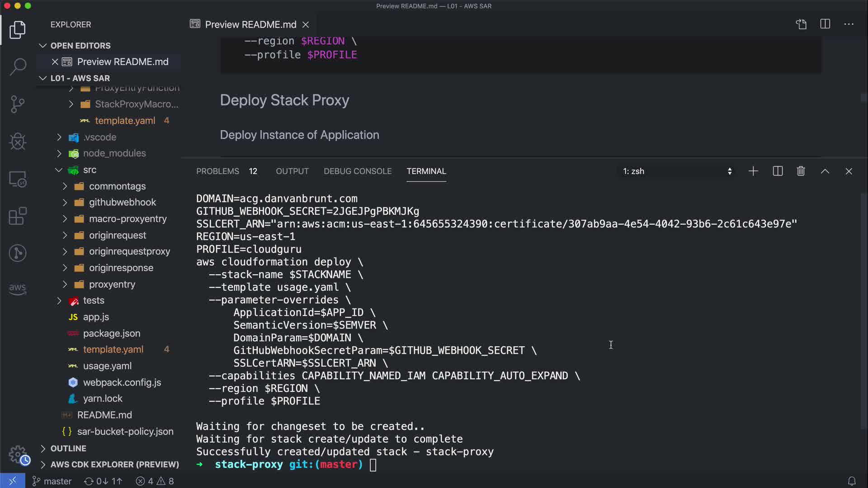
Task: Switch to the DEBUG CONSOLE tab
Action: point(357,171)
